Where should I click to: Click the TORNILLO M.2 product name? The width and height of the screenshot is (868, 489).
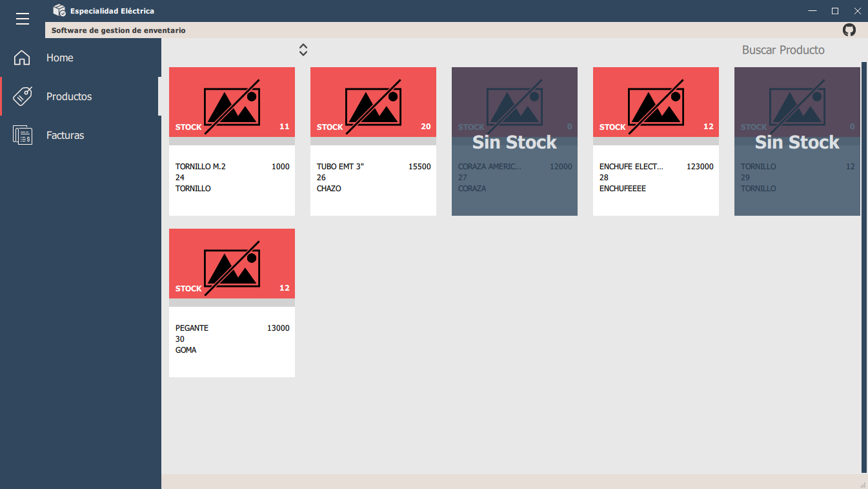click(201, 167)
